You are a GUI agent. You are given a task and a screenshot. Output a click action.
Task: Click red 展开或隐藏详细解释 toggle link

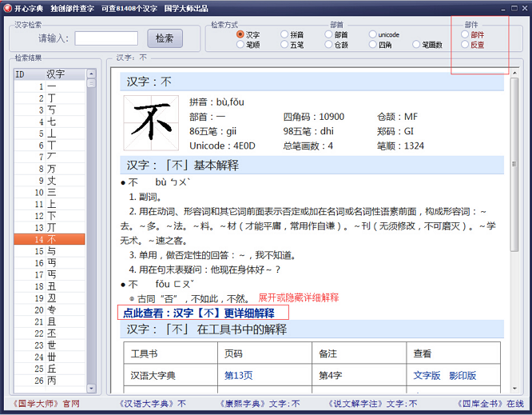click(x=299, y=297)
